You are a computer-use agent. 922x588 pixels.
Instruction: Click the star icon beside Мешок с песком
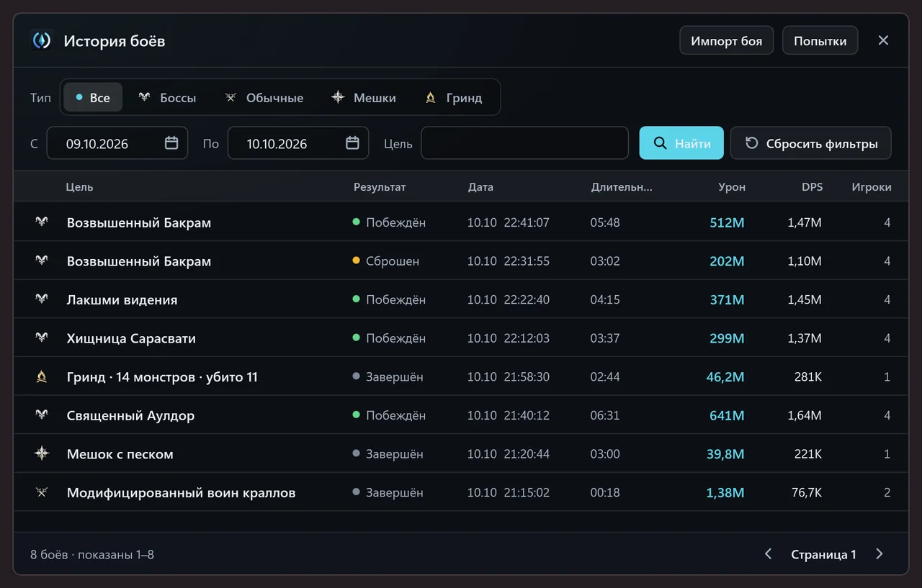click(42, 453)
